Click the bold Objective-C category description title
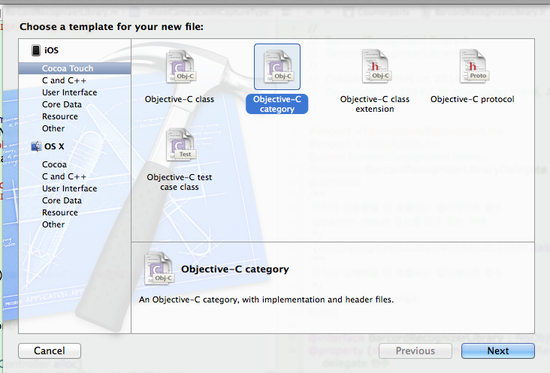 pyautogui.click(x=235, y=269)
